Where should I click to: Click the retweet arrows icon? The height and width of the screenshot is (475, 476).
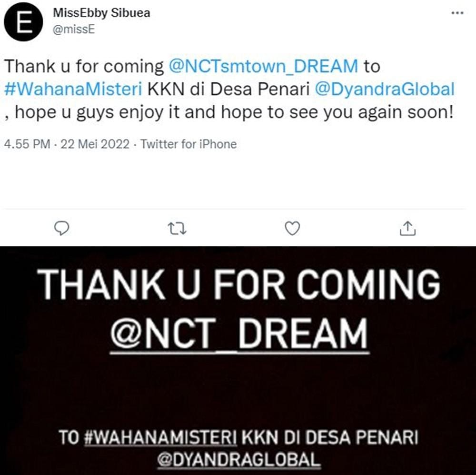coord(177,229)
